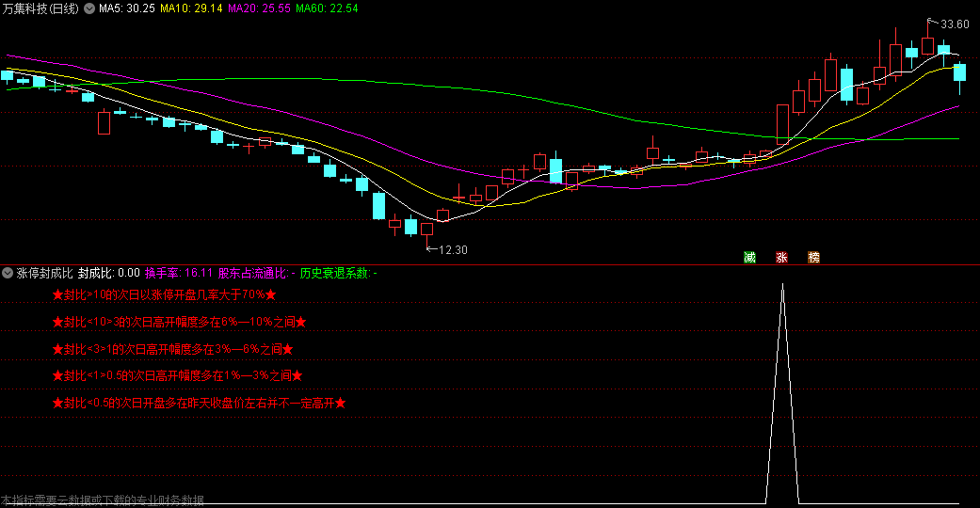Click the 股东占流通比 label
Image resolution: width=980 pixels, height=508 pixels.
point(256,273)
